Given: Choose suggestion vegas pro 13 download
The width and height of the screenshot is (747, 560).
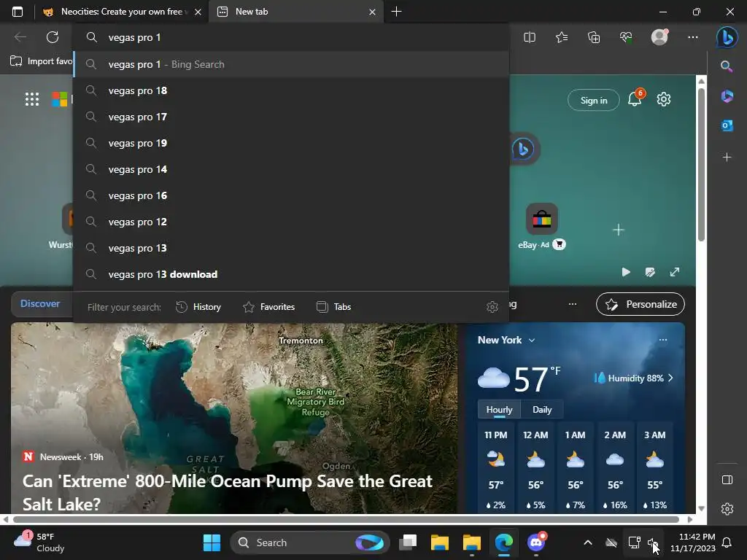Looking at the screenshot, I should tap(291, 274).
